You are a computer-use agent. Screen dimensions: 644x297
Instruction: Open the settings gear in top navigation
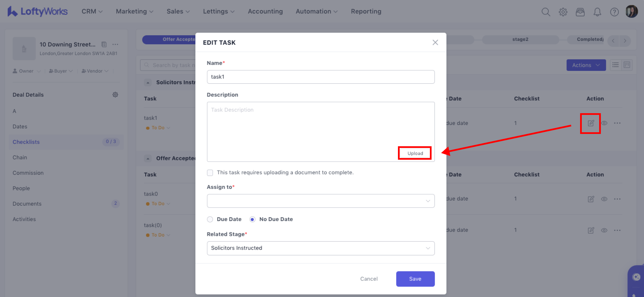click(x=563, y=12)
